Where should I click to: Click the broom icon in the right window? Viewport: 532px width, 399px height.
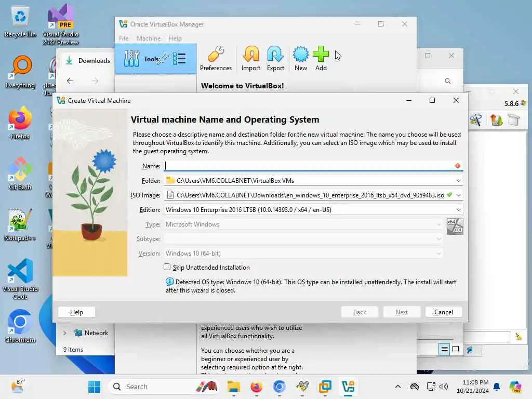518,337
